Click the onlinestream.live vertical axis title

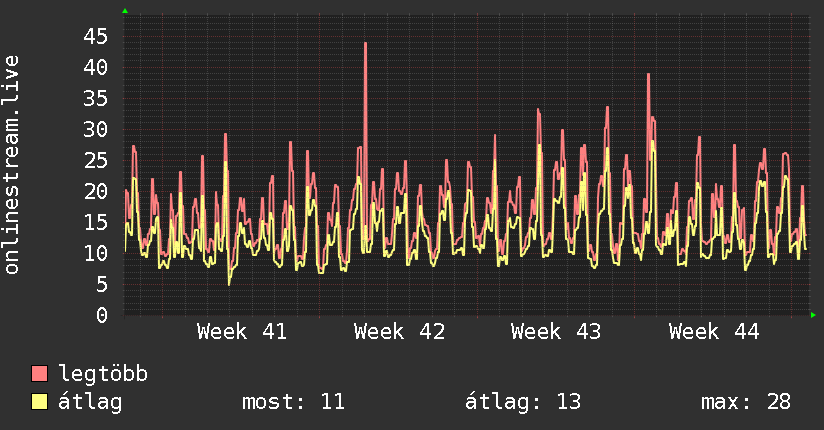tap(11, 165)
